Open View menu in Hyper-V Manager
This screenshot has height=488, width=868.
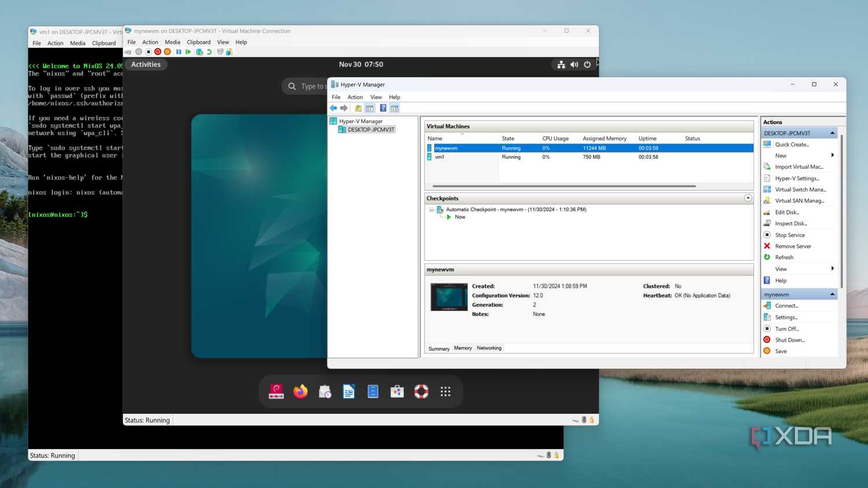[x=376, y=97]
